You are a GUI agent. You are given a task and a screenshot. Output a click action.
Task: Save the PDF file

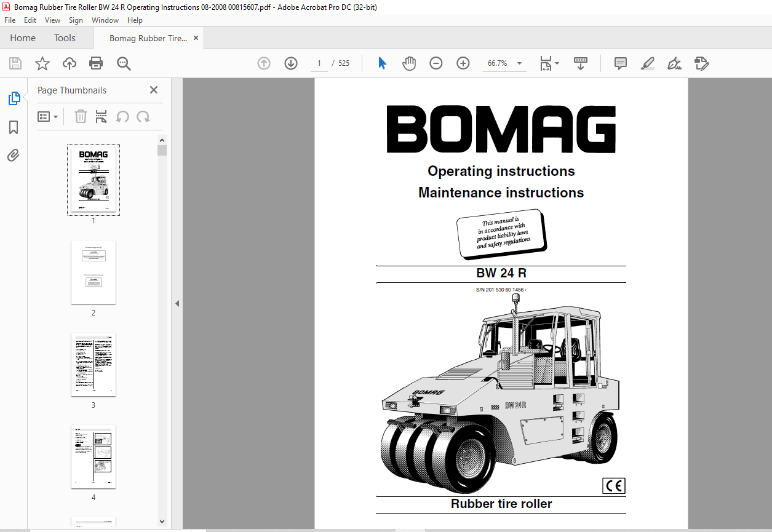click(x=15, y=63)
